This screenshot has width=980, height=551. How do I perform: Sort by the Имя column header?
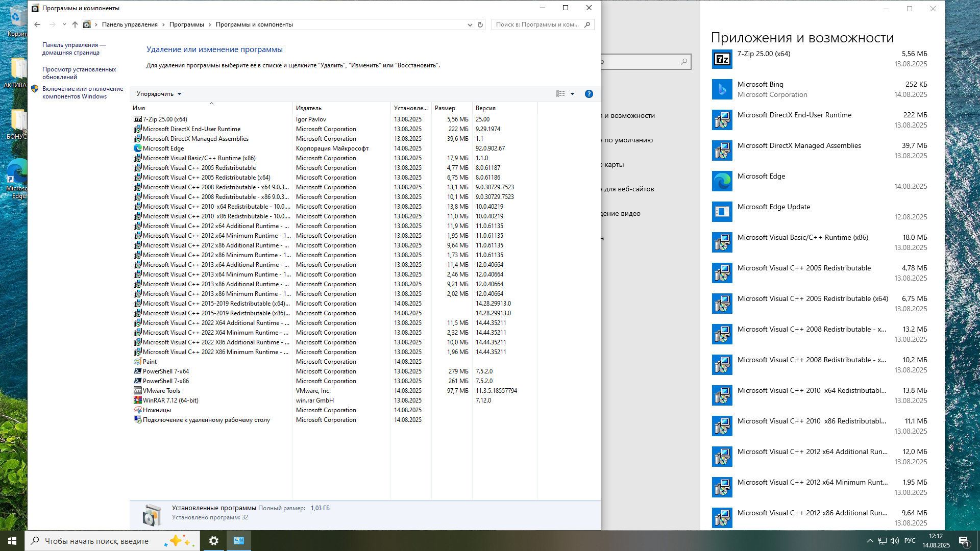click(211, 108)
